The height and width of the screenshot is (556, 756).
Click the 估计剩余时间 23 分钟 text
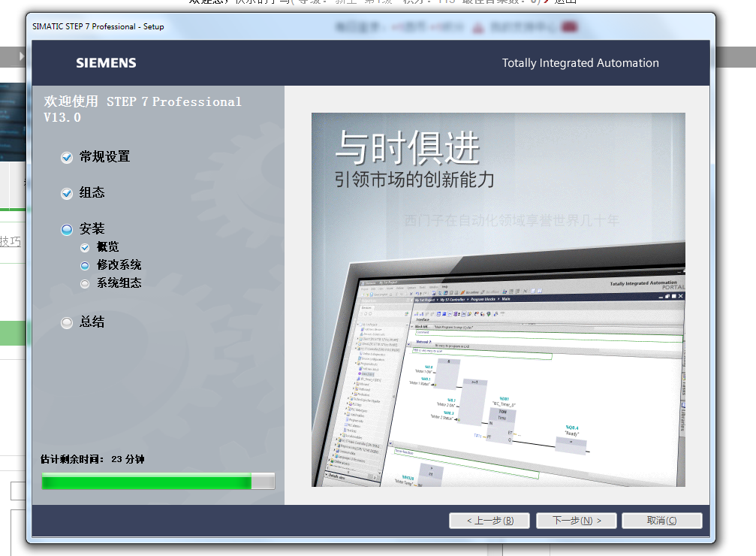92,459
